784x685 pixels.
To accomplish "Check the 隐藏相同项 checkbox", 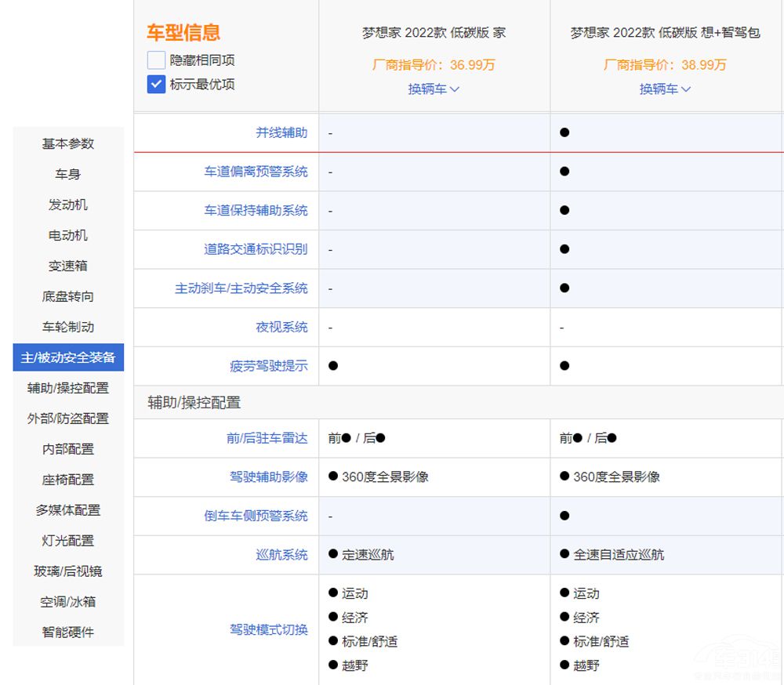I will pos(156,60).
